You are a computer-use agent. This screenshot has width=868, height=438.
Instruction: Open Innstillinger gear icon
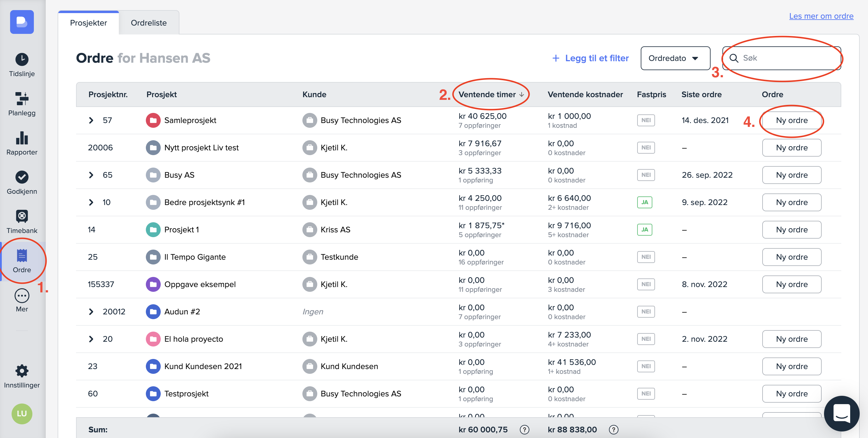22,371
